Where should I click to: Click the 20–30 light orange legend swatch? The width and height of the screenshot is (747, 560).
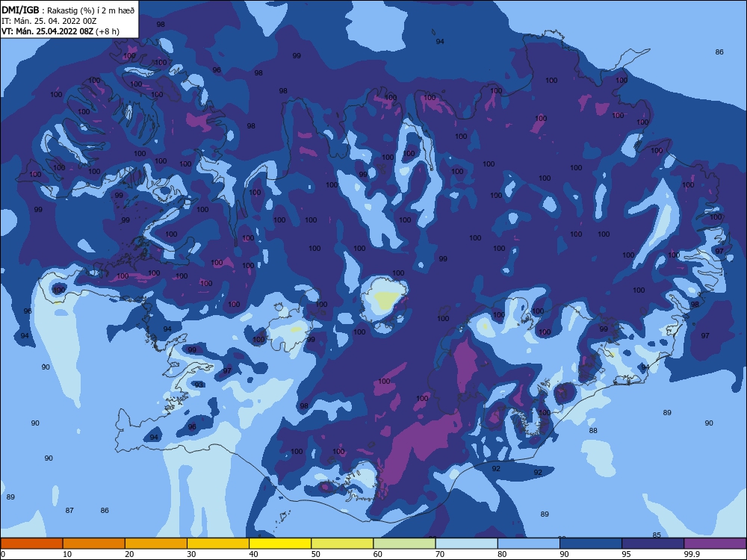156,544
